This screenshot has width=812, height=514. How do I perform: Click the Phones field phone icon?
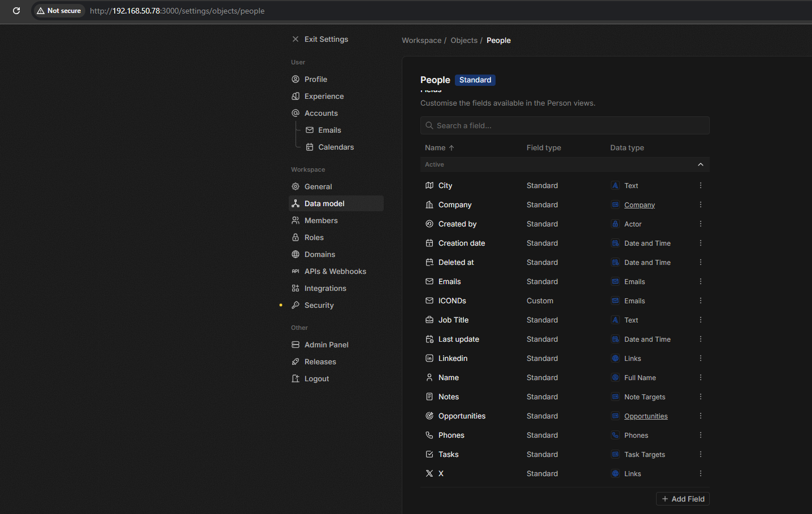coord(429,435)
